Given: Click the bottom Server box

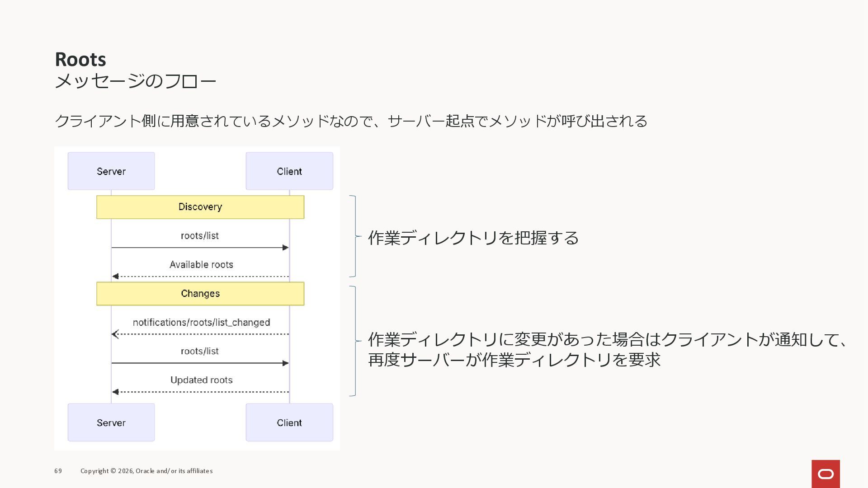Looking at the screenshot, I should pyautogui.click(x=111, y=422).
